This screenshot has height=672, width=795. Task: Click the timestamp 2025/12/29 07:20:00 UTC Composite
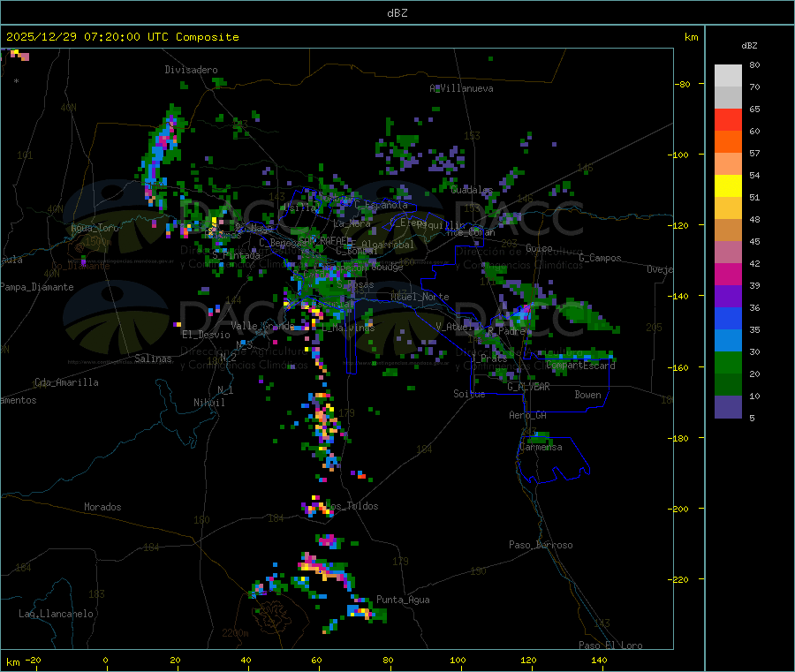point(122,37)
